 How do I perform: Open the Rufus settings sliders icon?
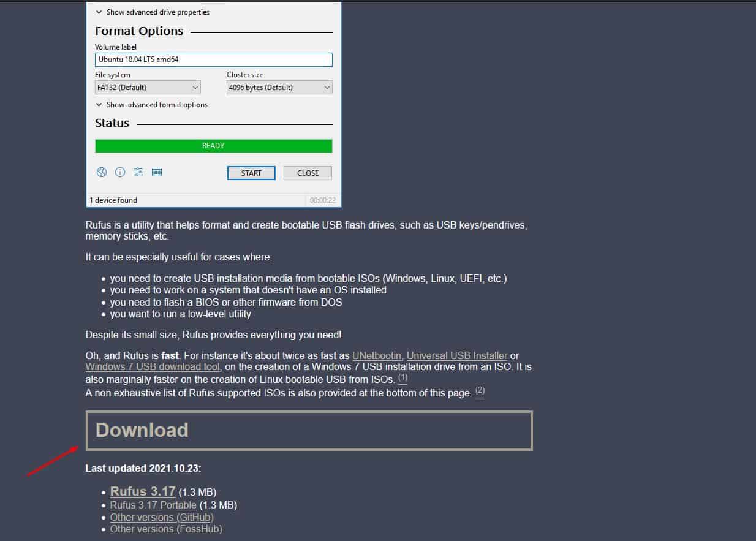[138, 173]
